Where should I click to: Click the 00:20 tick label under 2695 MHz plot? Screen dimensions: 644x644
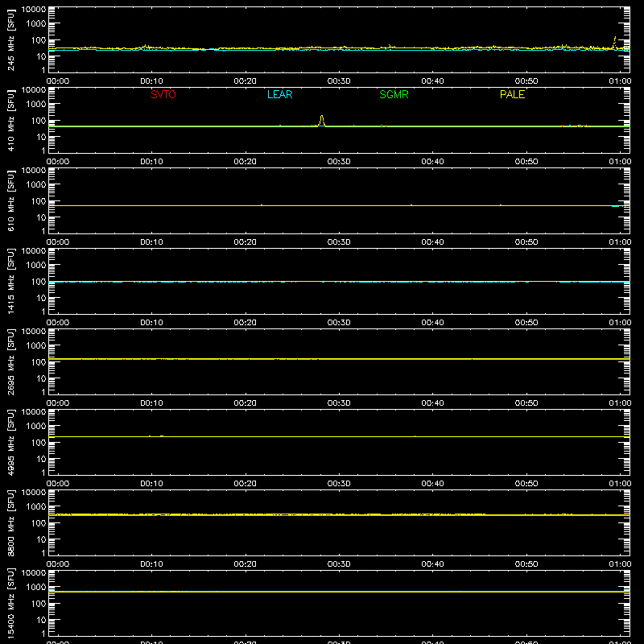point(246,403)
